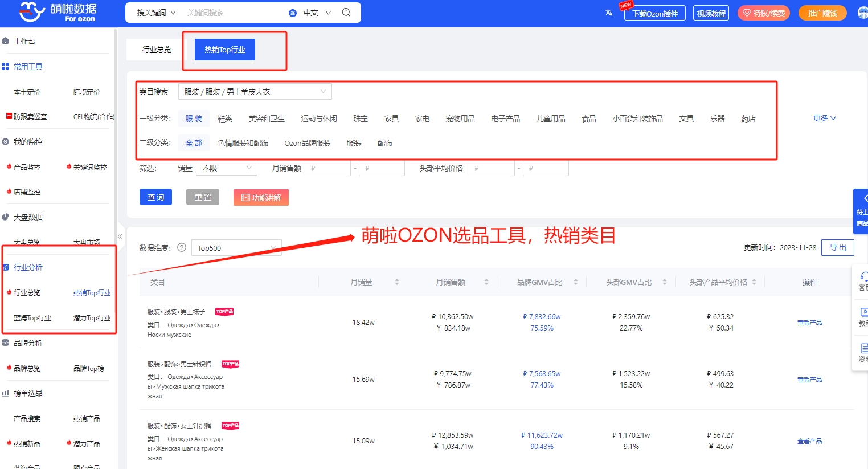Sort the table by 月销售额 column

point(486,282)
